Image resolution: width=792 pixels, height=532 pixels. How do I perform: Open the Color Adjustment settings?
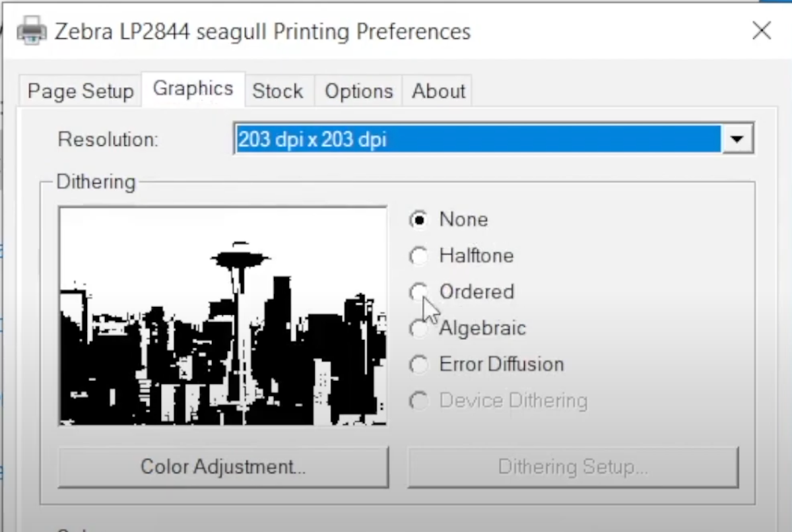222,467
